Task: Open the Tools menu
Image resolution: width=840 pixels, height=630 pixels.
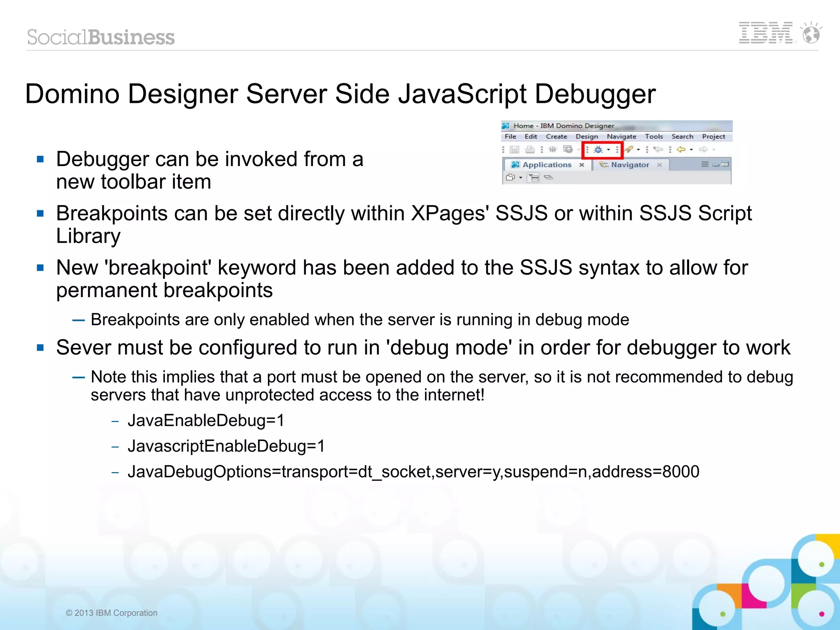Action: click(654, 136)
